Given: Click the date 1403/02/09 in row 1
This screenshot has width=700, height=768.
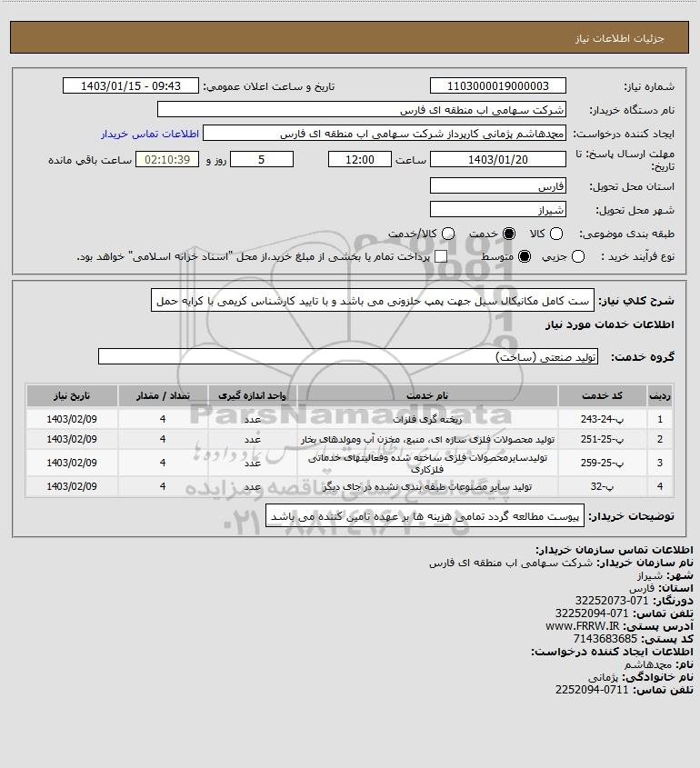Looking at the screenshot, I should coord(72,419).
